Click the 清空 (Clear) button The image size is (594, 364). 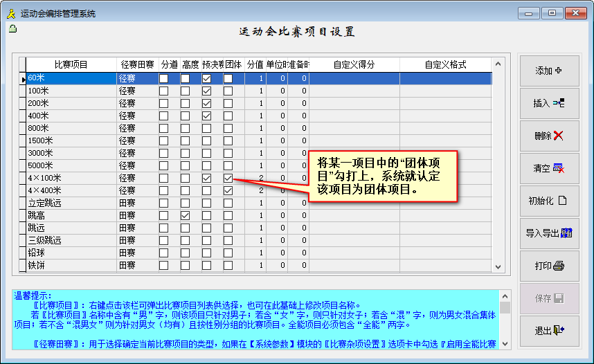[549, 168]
